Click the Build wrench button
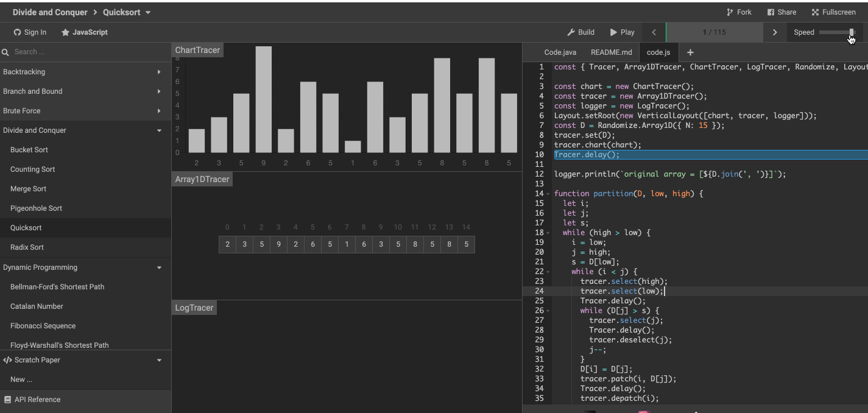Viewport: 868px width, 413px height. (x=580, y=32)
